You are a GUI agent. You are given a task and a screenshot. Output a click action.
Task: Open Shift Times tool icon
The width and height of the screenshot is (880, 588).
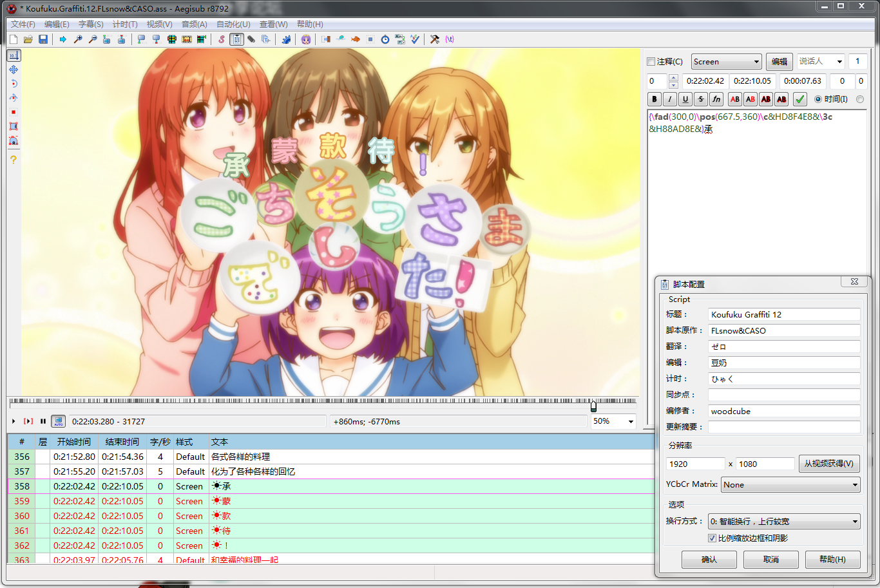(326, 39)
